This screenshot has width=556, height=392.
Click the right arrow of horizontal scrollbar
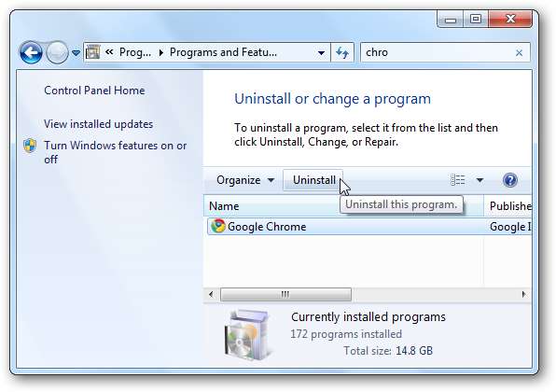523,294
